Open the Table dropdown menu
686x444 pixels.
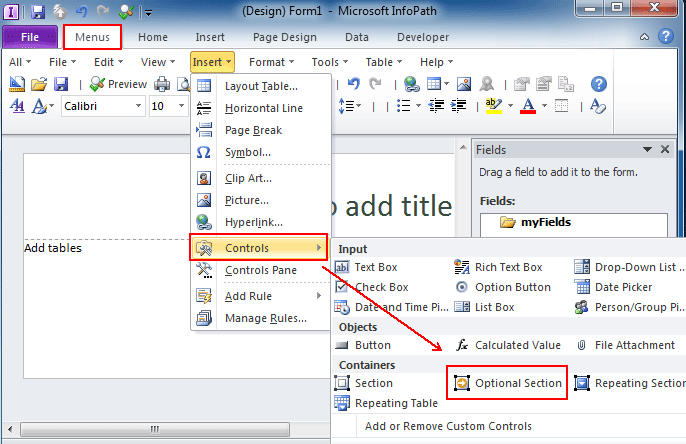[384, 62]
